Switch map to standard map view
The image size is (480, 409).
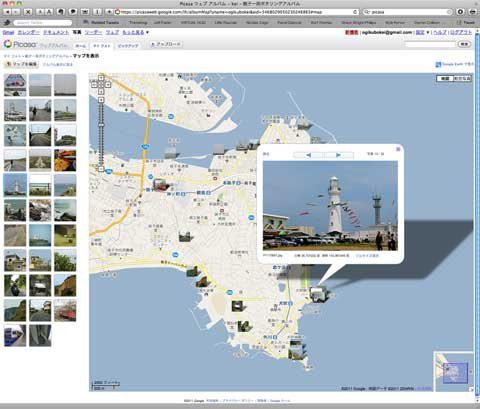coord(445,78)
